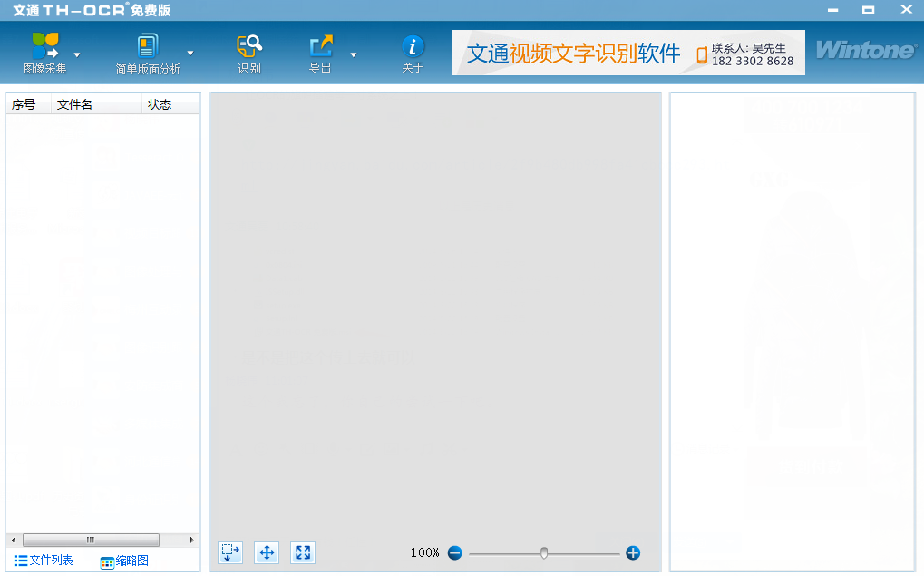This screenshot has width=924, height=576.
Task: Select the region selection tool icon
Action: click(x=230, y=552)
